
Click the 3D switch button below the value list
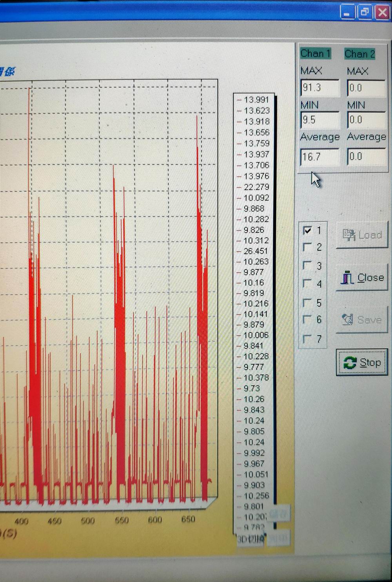click(x=251, y=539)
